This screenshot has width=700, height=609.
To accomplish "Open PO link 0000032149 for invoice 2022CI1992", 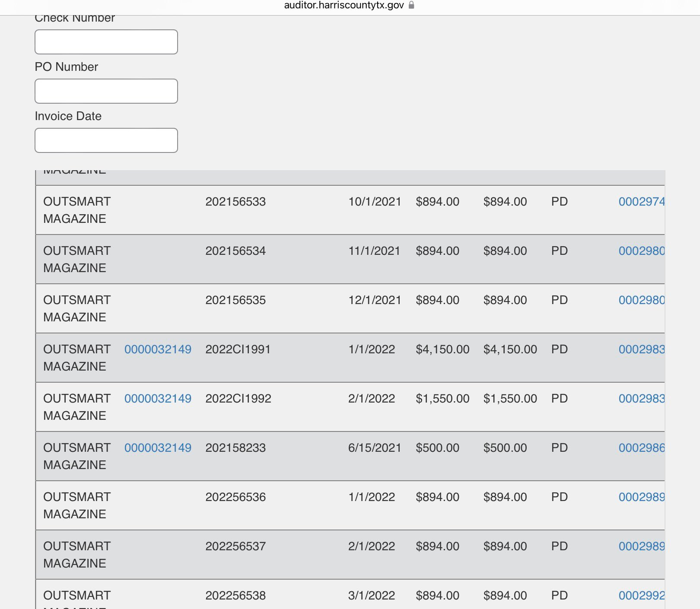I will point(158,399).
